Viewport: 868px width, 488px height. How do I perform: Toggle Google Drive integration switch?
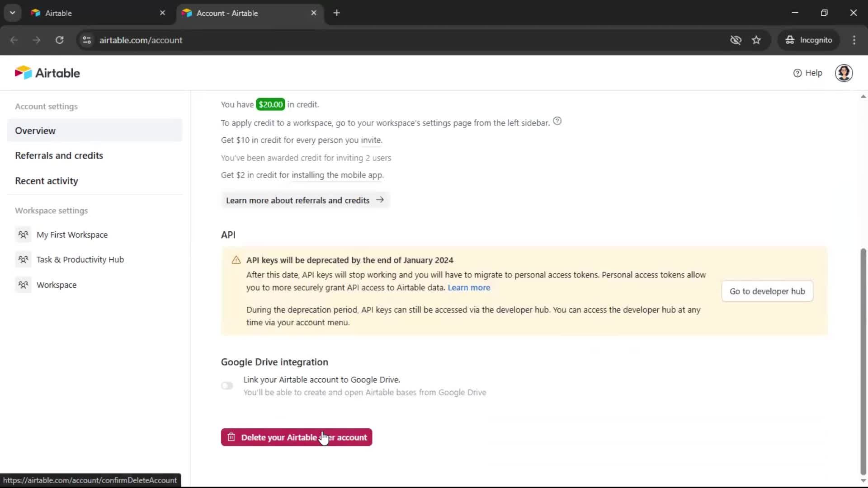pyautogui.click(x=227, y=385)
